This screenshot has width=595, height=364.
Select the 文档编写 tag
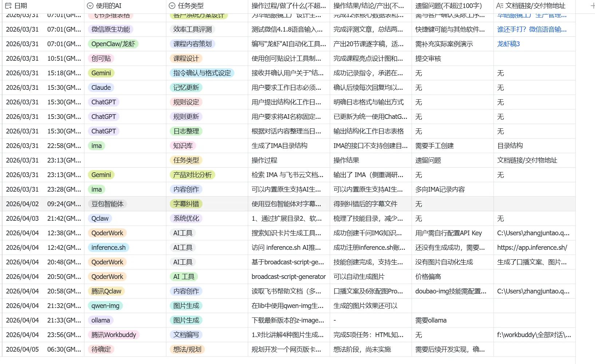(186, 335)
